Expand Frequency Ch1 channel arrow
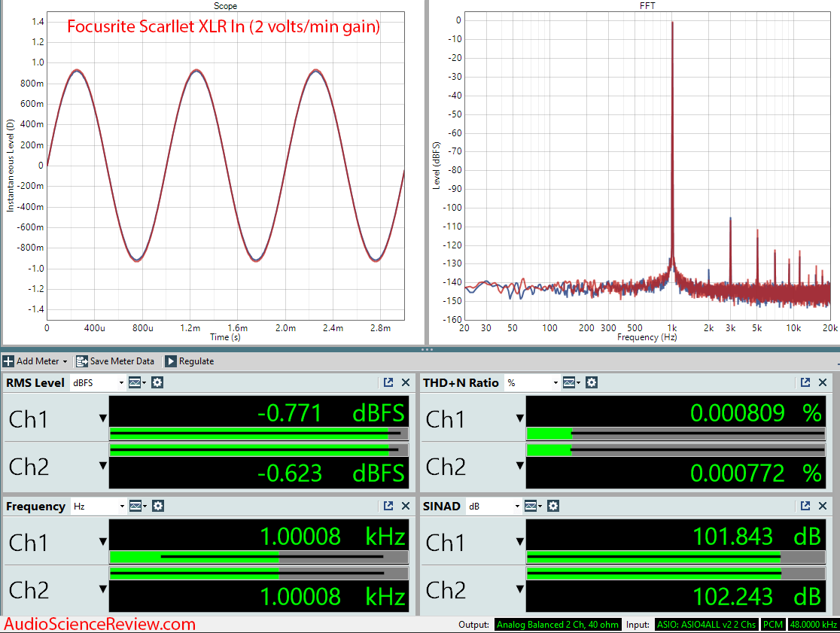Image resolution: width=840 pixels, height=633 pixels. coord(103,542)
